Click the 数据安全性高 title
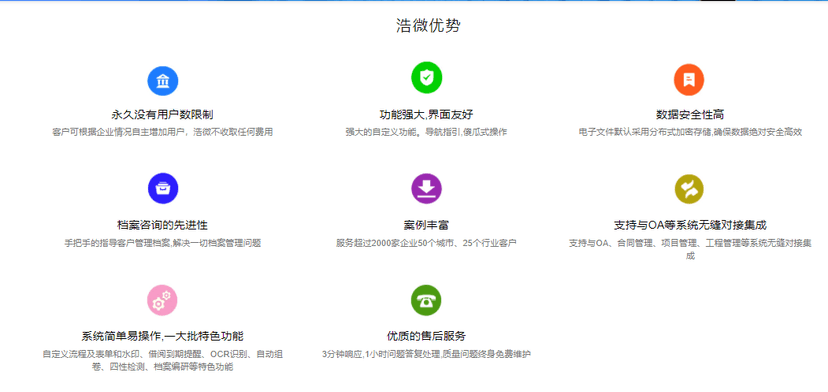 (690, 115)
